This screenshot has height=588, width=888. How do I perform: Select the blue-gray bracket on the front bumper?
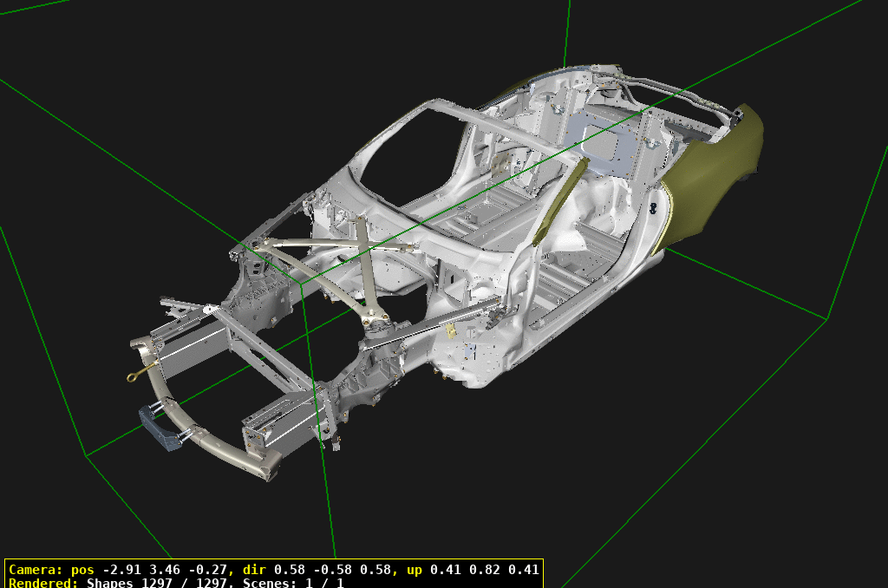point(160,428)
